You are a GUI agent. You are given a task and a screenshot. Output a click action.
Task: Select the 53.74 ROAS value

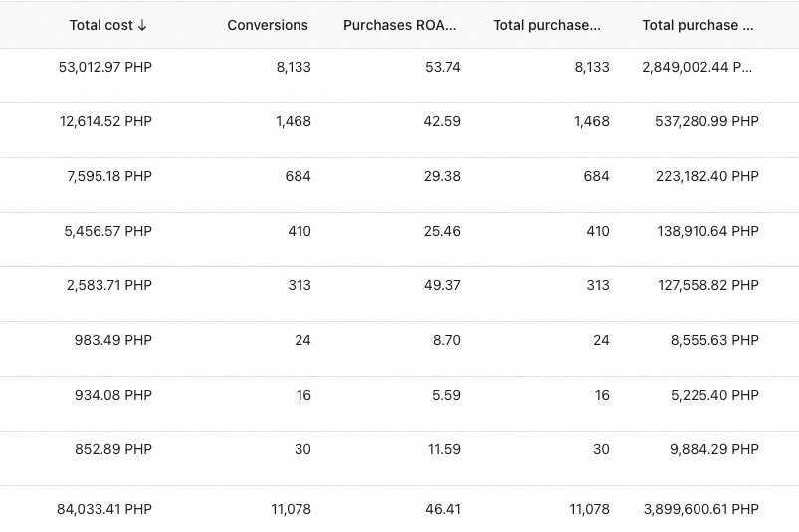(443, 67)
